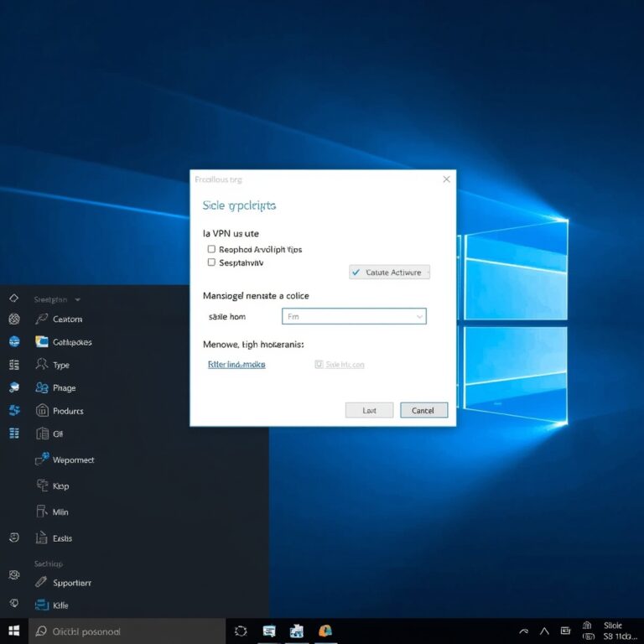644x644 pixels.
Task: Click the grid icon beside the Type row
Action: [x=14, y=364]
